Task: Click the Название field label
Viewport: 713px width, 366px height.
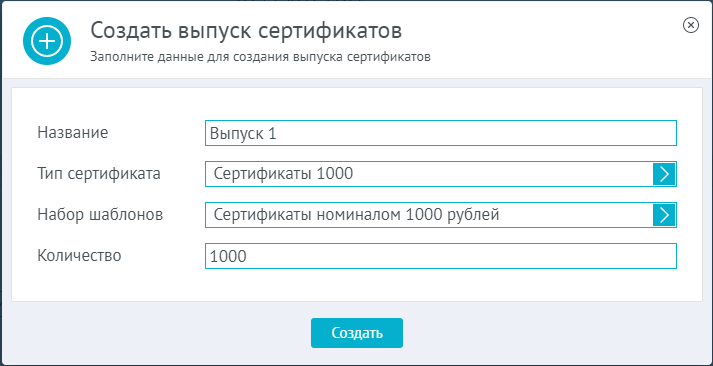Action: click(x=73, y=133)
